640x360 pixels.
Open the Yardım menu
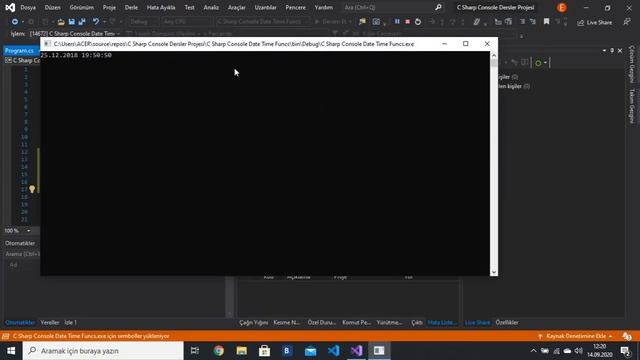[324, 7]
